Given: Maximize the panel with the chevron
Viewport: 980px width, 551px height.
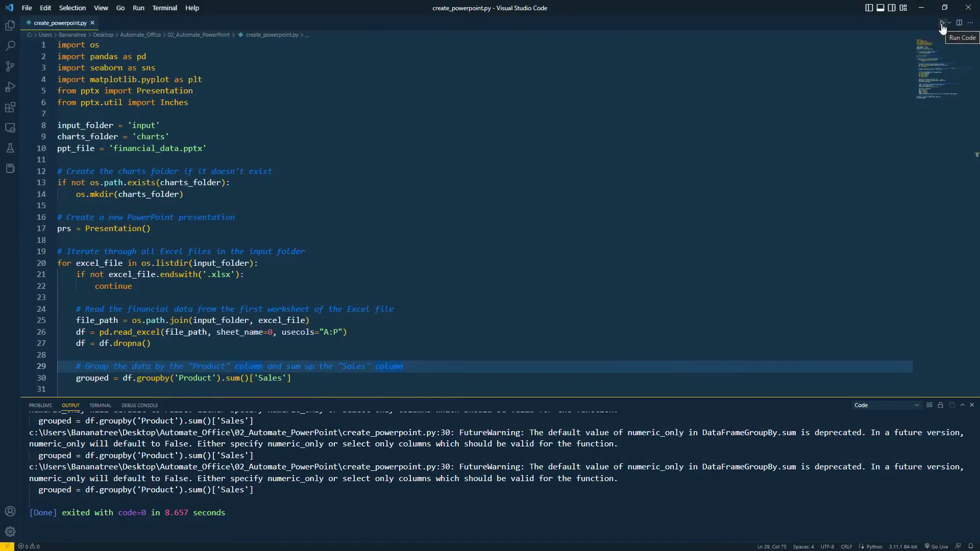Looking at the screenshot, I should coord(962,405).
